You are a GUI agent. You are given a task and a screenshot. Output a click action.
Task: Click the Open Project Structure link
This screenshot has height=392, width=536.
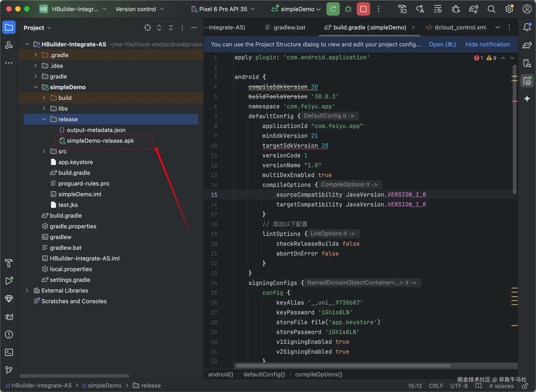(442, 44)
